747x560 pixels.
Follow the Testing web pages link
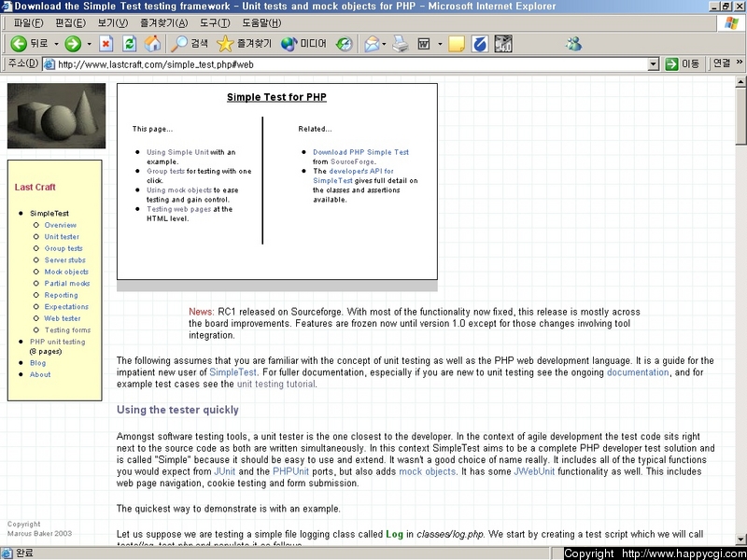tap(178, 209)
